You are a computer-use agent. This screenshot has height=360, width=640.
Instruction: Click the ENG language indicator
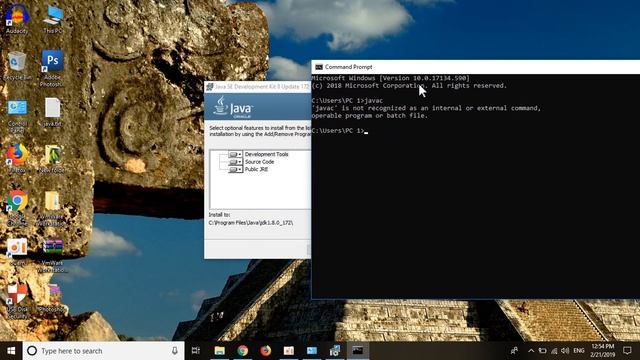579,351
